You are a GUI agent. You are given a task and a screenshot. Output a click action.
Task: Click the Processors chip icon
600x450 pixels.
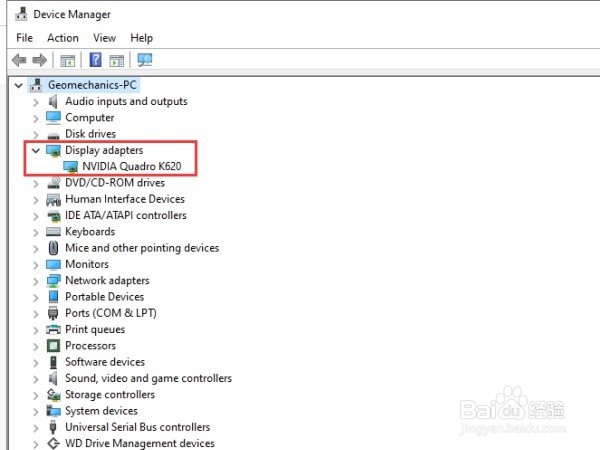coord(53,346)
